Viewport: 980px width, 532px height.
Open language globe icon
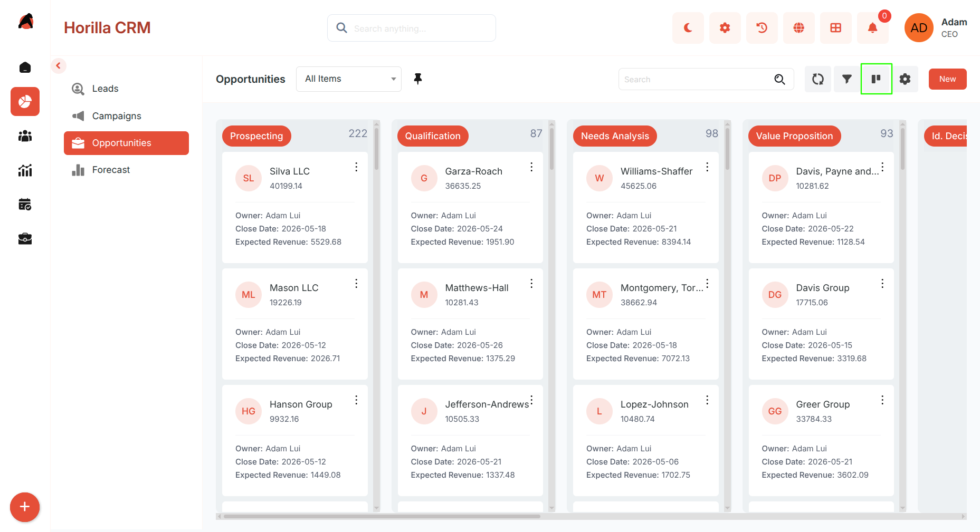tap(798, 28)
